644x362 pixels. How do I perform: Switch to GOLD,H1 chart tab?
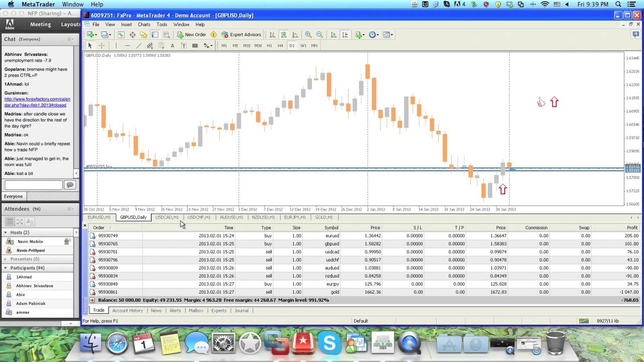[324, 217]
